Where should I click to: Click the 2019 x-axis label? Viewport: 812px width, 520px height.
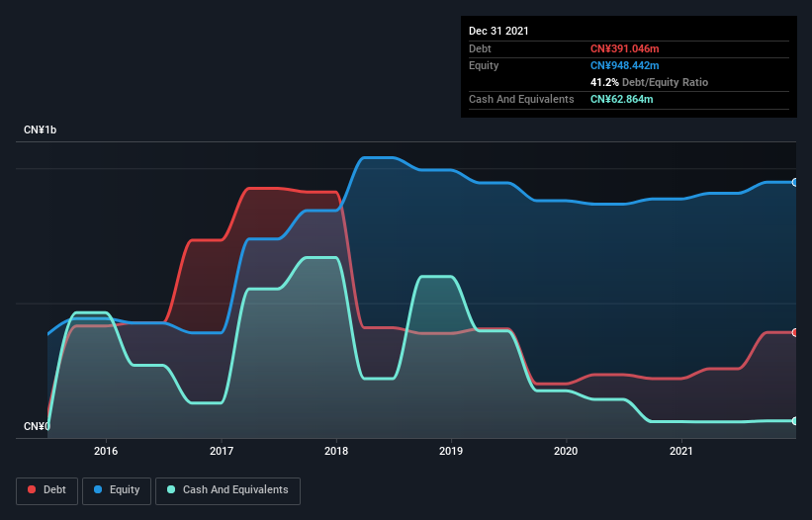(x=451, y=451)
